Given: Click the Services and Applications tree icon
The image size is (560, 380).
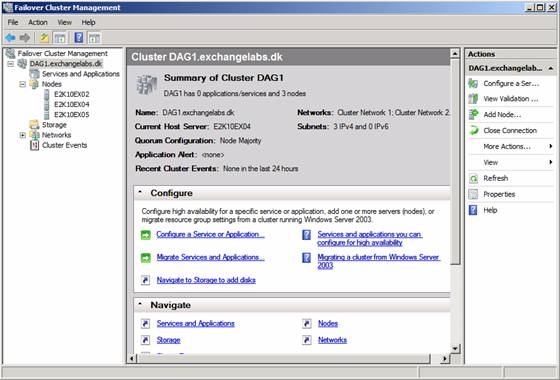Looking at the screenshot, I should (35, 74).
